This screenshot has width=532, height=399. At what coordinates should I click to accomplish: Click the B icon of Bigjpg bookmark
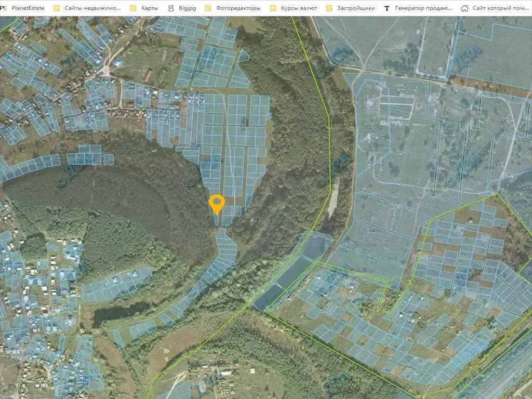171,8
